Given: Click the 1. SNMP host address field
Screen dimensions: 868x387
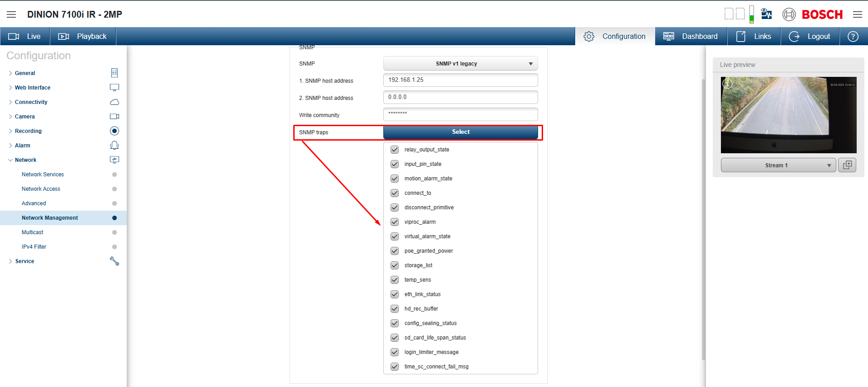Looking at the screenshot, I should [461, 80].
